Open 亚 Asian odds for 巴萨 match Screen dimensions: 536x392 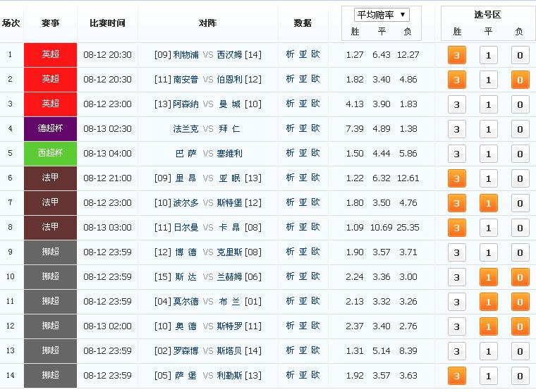point(303,153)
